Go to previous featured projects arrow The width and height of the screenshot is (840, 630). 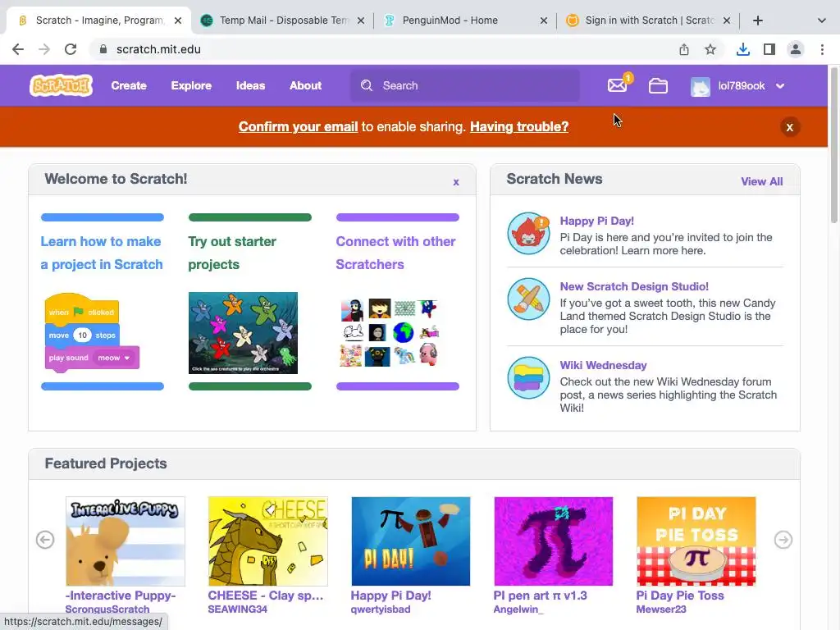(45, 540)
